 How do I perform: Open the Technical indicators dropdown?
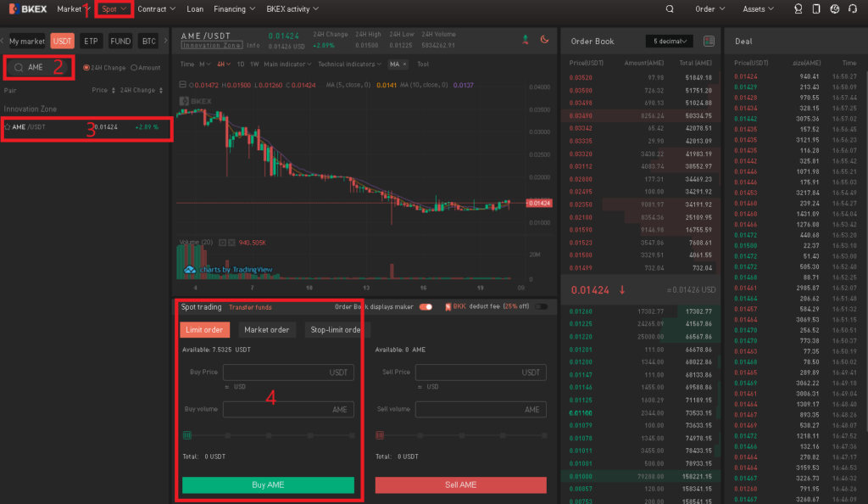click(x=350, y=64)
